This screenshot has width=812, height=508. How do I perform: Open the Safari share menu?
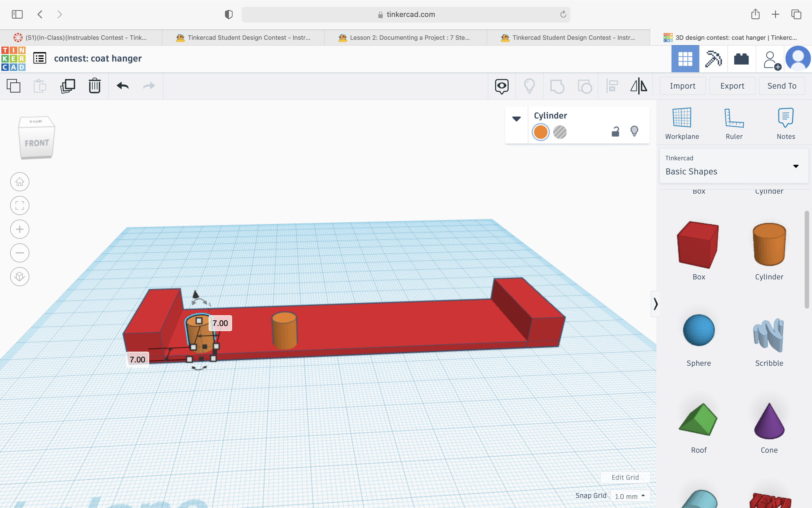click(x=755, y=14)
